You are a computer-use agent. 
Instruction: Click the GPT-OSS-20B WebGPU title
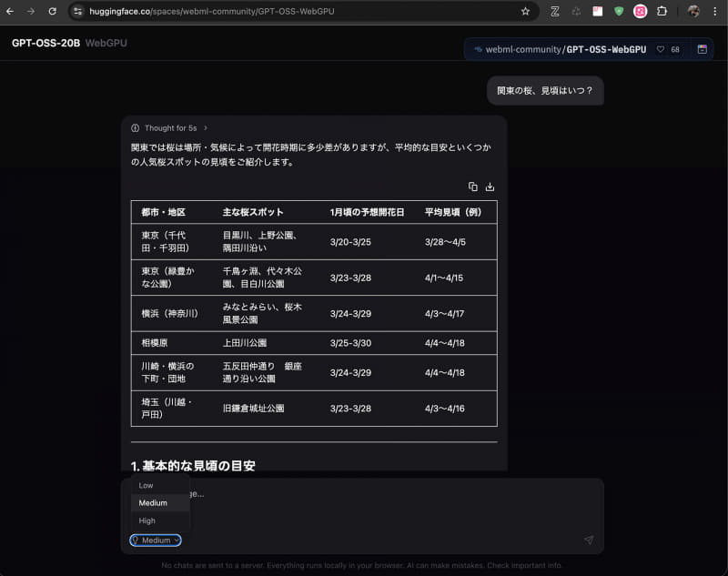(x=67, y=43)
